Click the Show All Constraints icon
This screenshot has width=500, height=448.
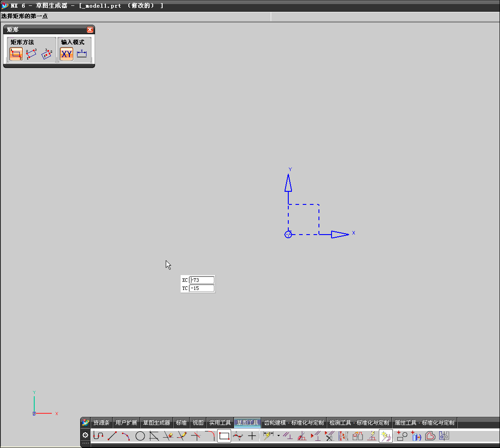click(x=315, y=436)
